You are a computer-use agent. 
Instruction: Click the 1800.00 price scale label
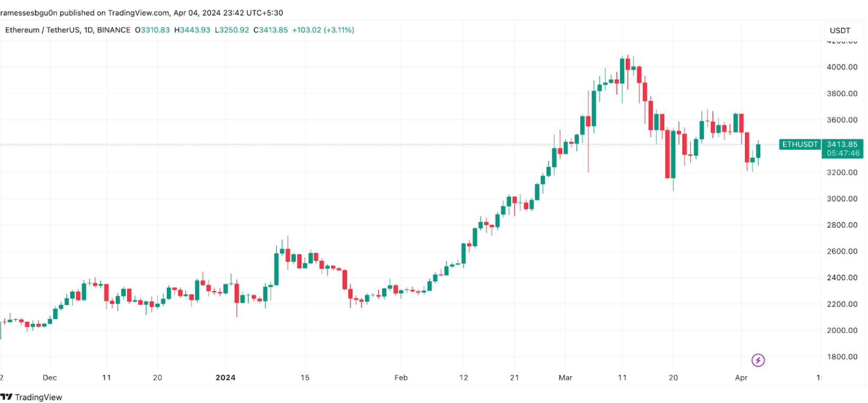coord(842,357)
